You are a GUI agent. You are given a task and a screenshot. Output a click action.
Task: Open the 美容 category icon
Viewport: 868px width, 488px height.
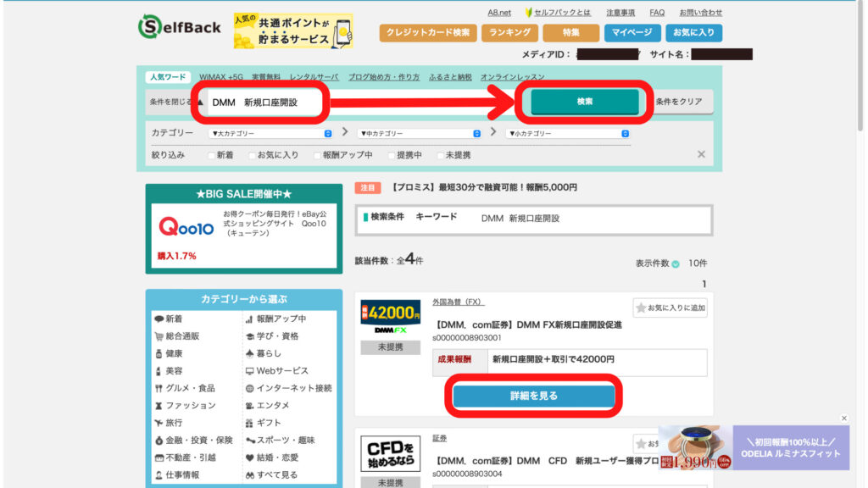click(x=159, y=371)
